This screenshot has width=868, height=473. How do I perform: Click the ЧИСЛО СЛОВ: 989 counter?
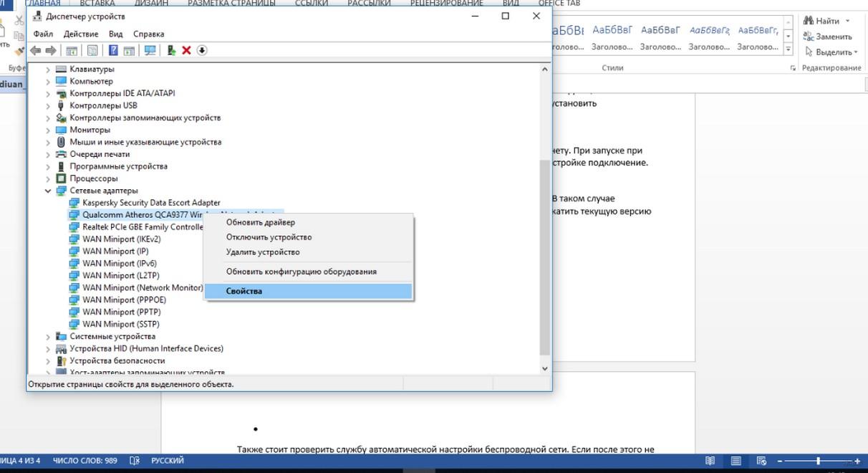[x=85, y=461]
